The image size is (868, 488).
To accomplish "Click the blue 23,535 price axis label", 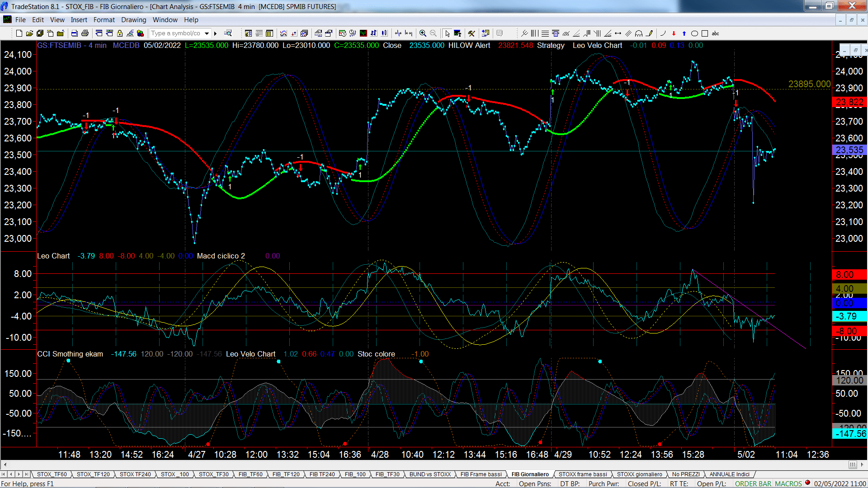I will point(849,150).
